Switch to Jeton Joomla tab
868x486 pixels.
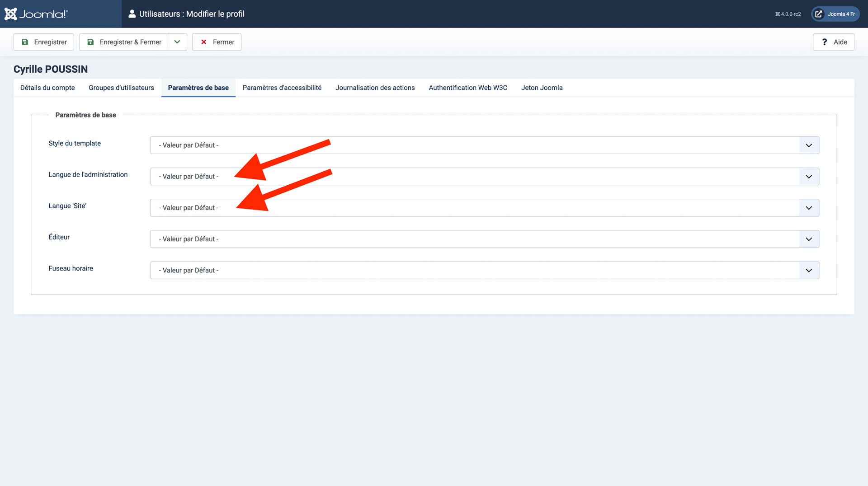542,88
